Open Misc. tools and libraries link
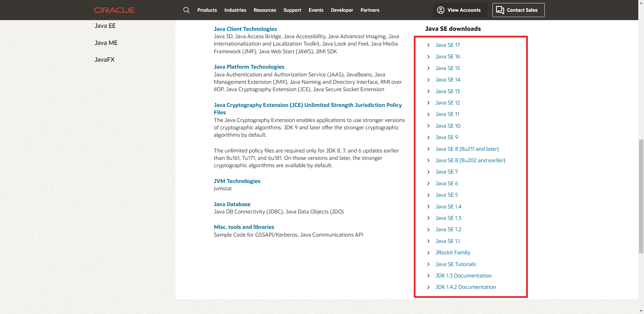Viewport: 644px width, 314px height. point(244,227)
